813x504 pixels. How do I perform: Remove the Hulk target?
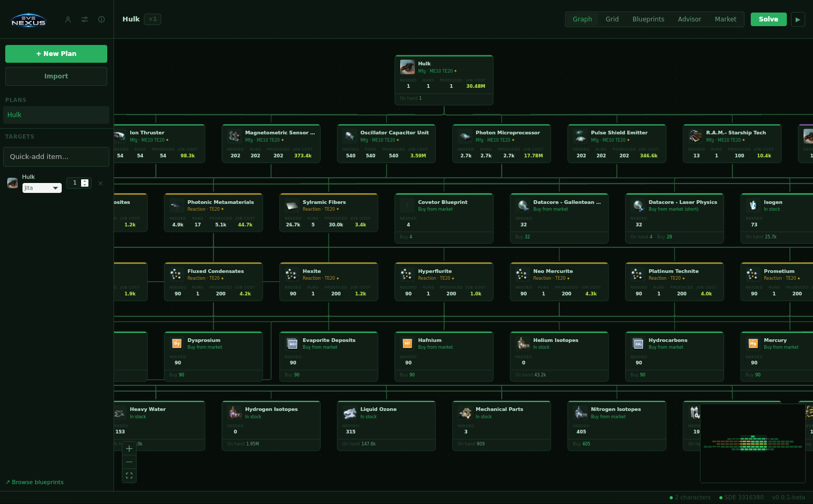pyautogui.click(x=100, y=183)
